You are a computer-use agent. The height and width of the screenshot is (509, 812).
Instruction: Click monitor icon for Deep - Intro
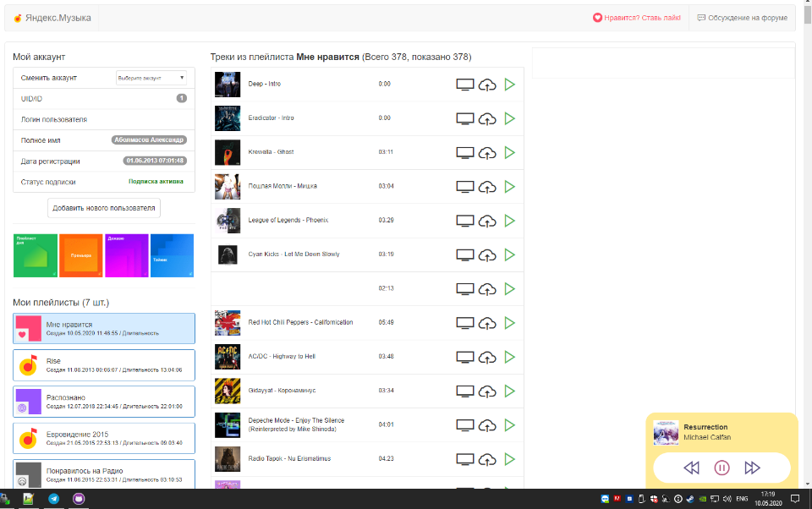(x=465, y=85)
